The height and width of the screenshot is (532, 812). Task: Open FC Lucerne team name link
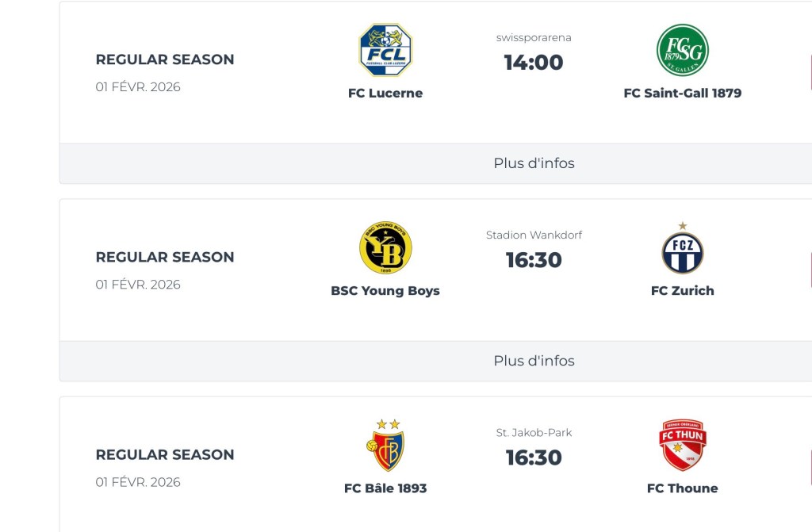tap(385, 93)
